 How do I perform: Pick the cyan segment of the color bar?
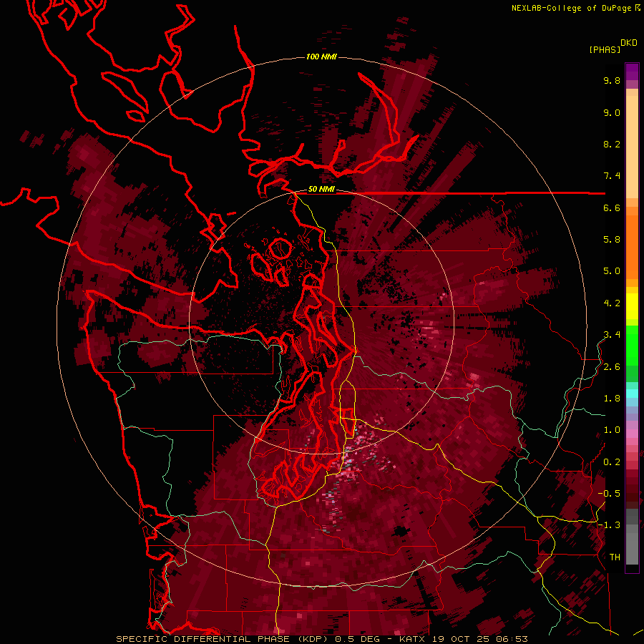[x=632, y=394]
